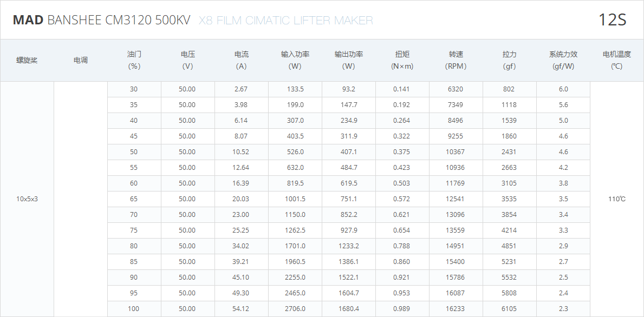
Task: Click the thrust value 3535
Action: 509,199
